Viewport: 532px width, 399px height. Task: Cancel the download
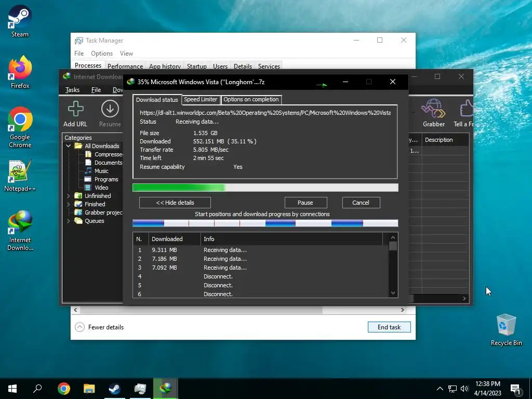coord(361,203)
